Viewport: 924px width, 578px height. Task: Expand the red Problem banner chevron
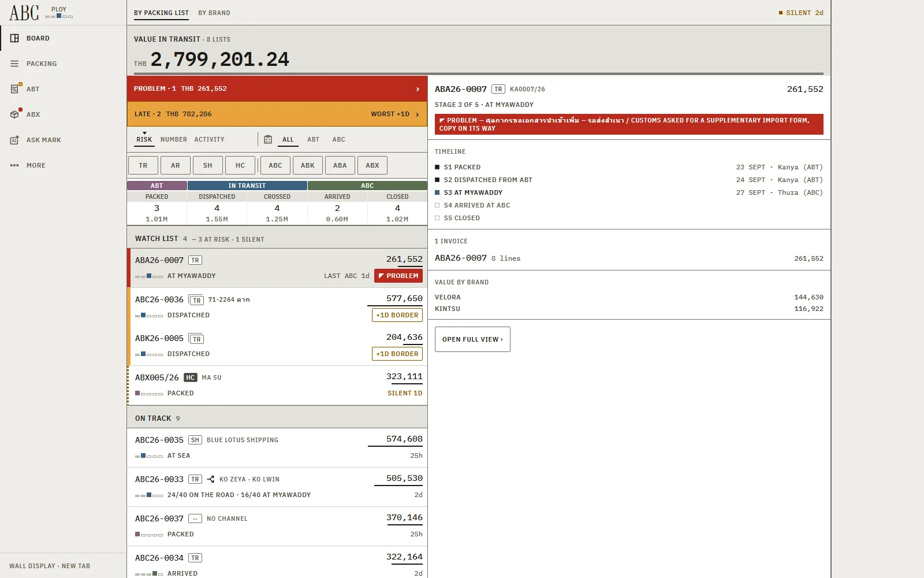tap(418, 89)
